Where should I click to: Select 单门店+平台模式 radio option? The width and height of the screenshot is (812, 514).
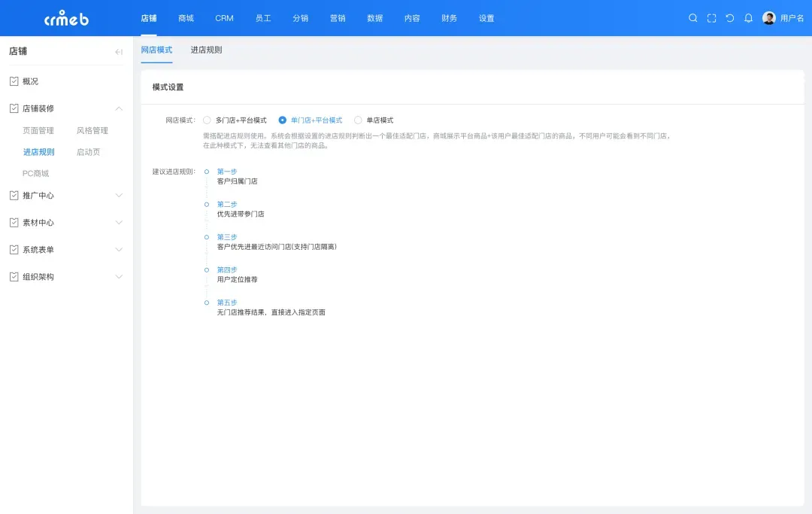tap(282, 120)
